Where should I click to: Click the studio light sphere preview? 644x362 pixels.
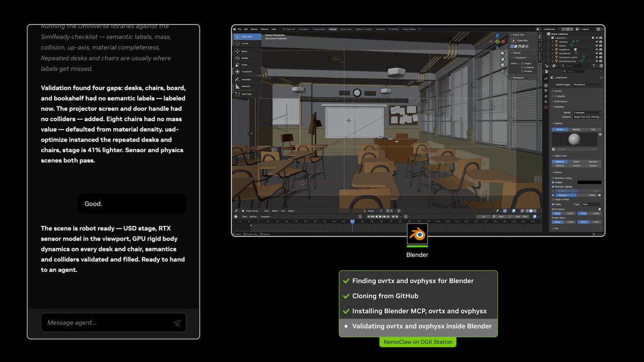[574, 139]
